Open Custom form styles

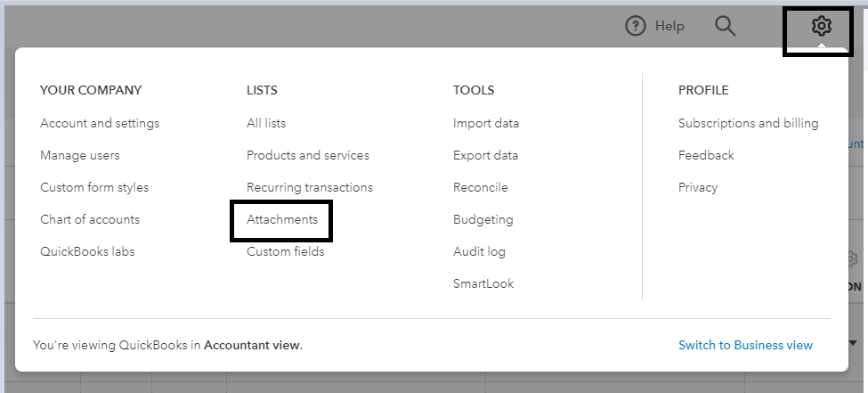pos(94,187)
